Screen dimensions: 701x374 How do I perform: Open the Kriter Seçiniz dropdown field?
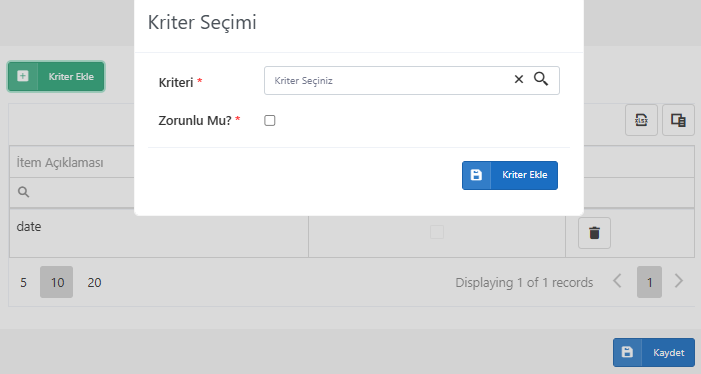coord(387,80)
